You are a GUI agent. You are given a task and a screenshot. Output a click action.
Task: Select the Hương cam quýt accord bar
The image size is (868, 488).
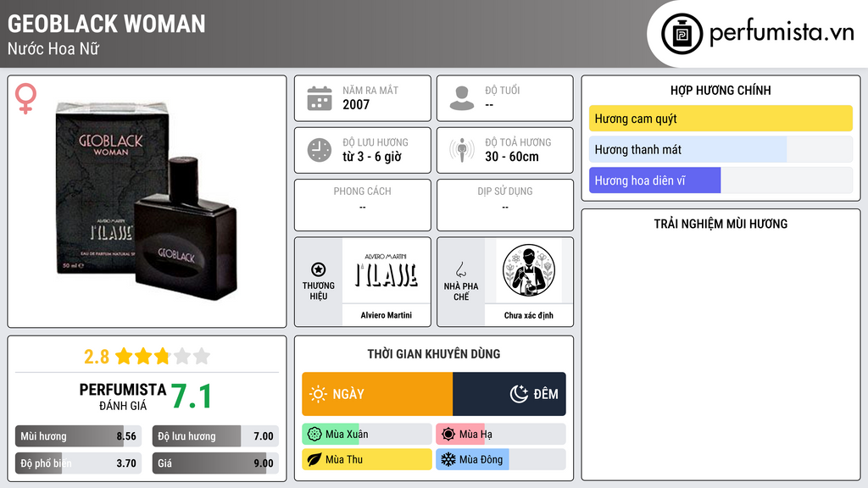click(x=721, y=119)
